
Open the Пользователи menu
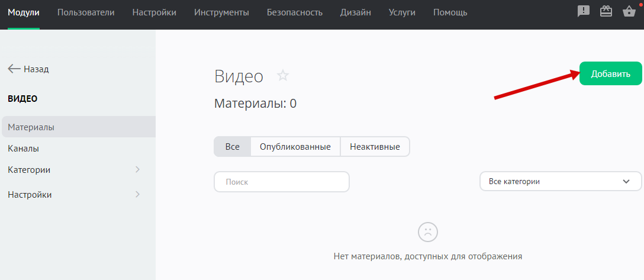tap(86, 12)
